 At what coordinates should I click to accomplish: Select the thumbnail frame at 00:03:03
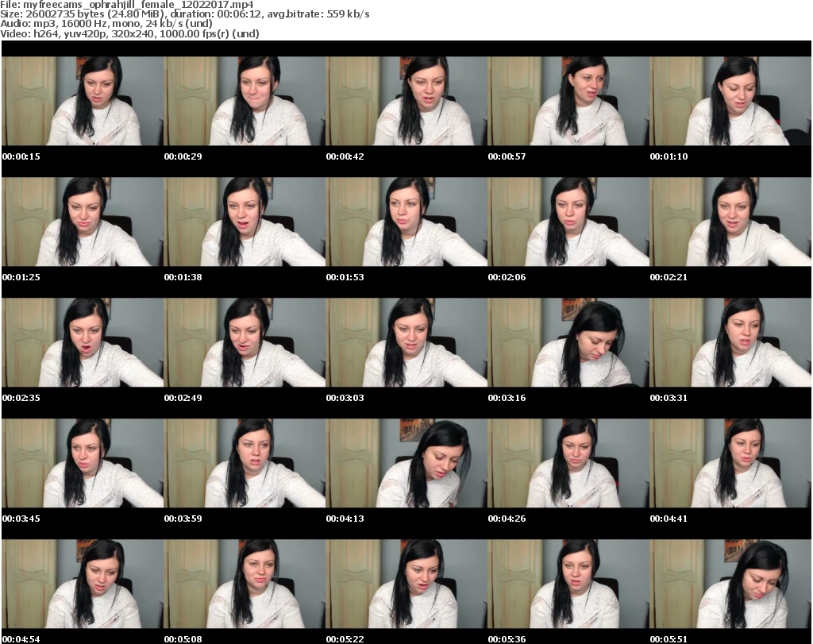coord(406,343)
